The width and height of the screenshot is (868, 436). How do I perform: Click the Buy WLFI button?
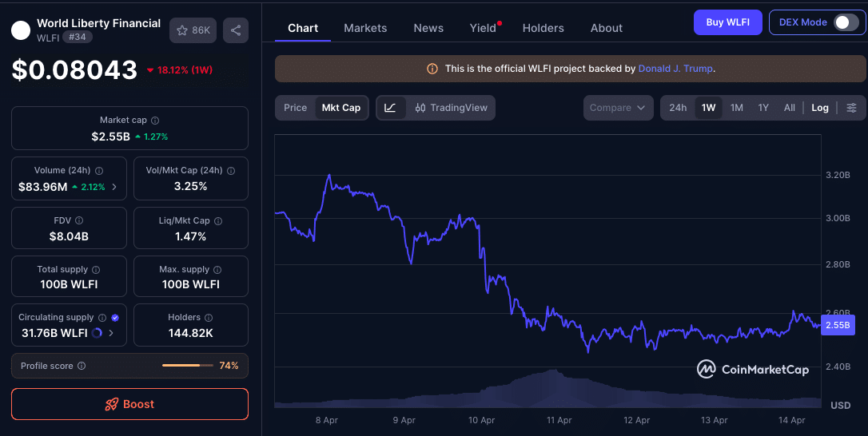click(x=727, y=22)
